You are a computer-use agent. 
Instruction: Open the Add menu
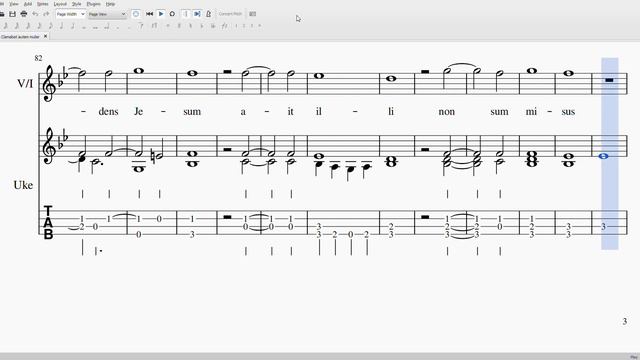[x=28, y=4]
